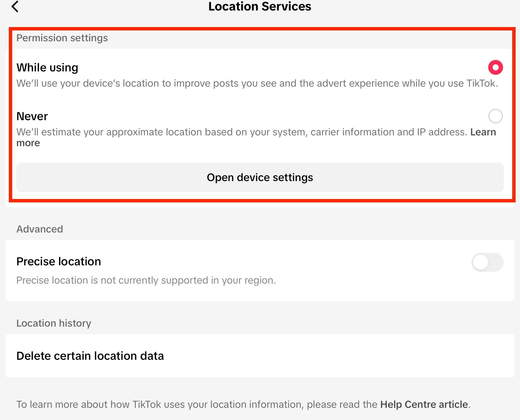Click the Permission settings section header
Screen dimensions: 520x420
coord(62,38)
